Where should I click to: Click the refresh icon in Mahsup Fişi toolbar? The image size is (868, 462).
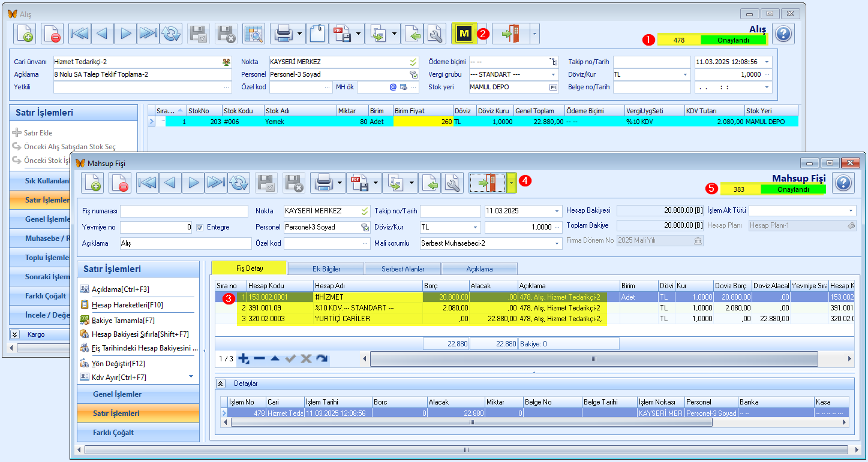[x=239, y=183]
